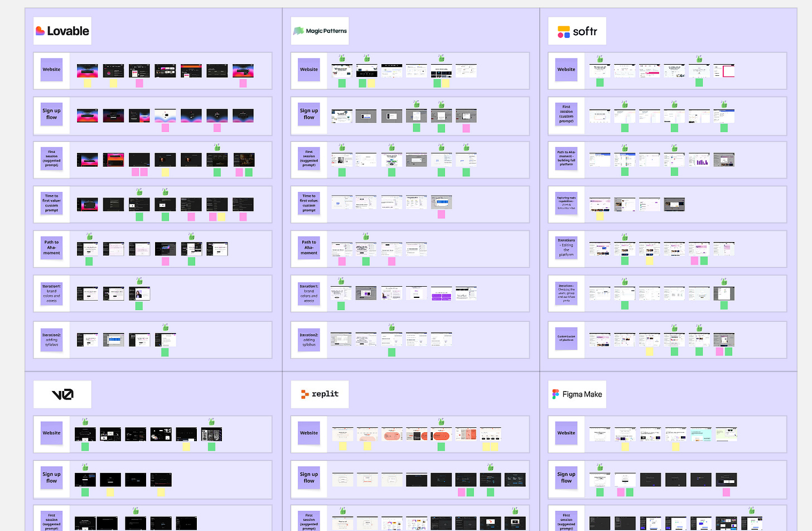Click thumbs-up sticker in Figma Make First session row
The height and width of the screenshot is (531, 812).
pos(751,510)
